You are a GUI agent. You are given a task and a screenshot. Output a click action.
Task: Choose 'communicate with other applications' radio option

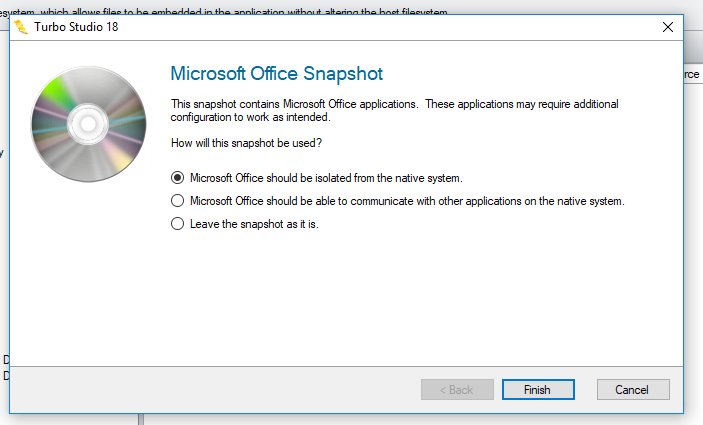(178, 201)
